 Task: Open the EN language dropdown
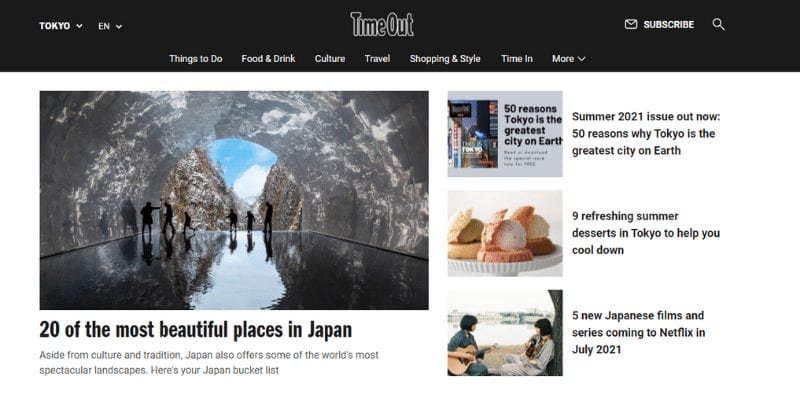(110, 27)
